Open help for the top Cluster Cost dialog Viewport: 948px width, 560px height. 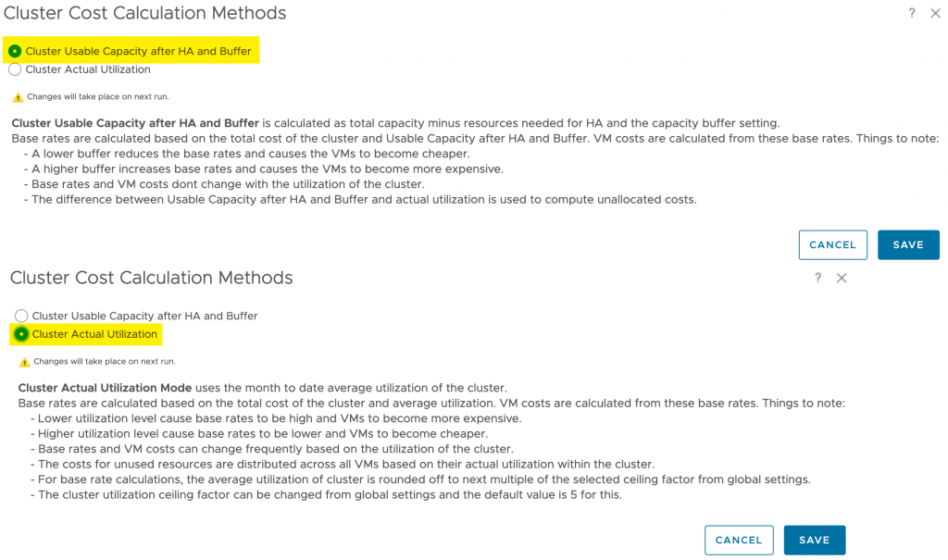click(x=911, y=13)
